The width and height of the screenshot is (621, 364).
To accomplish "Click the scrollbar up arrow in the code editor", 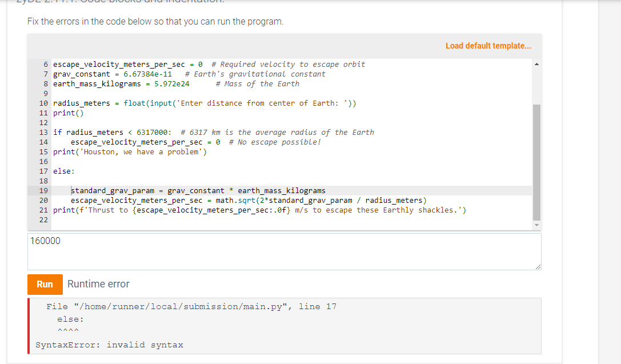I will [536, 63].
